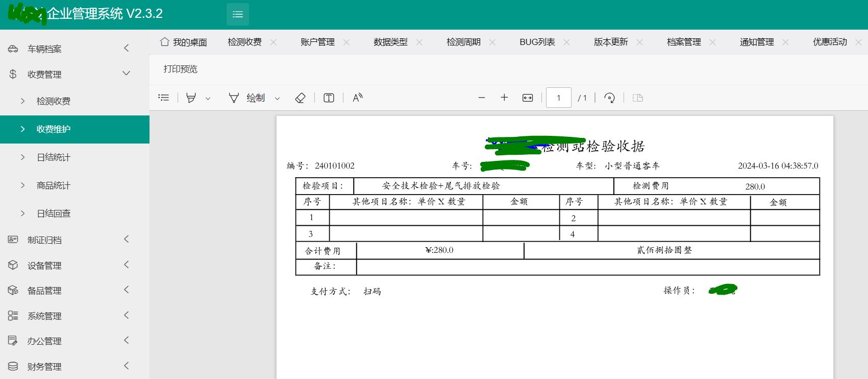
Task: Click the 车辆档案 car icon
Action: point(13,49)
